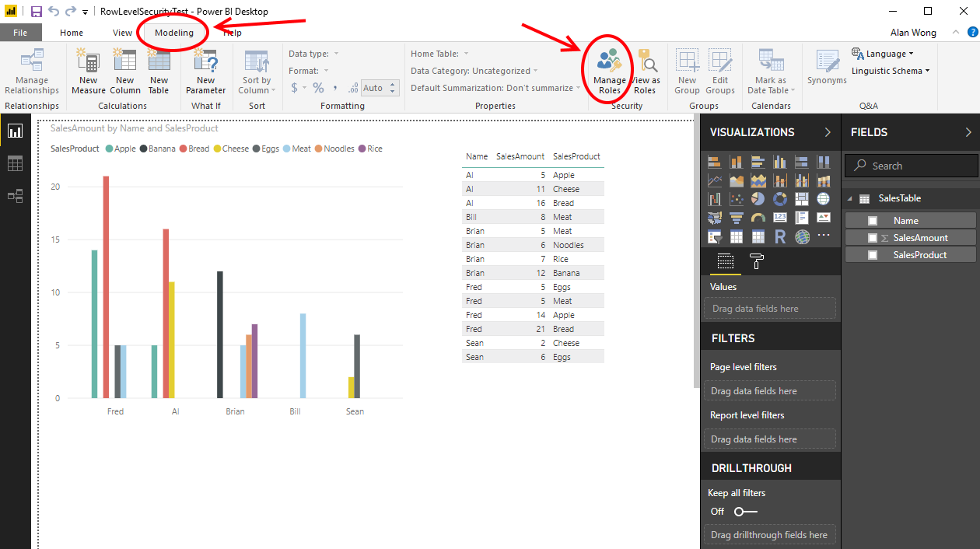The height and width of the screenshot is (549, 980).
Task: Switch to Data view in left sidebar
Action: click(x=15, y=163)
